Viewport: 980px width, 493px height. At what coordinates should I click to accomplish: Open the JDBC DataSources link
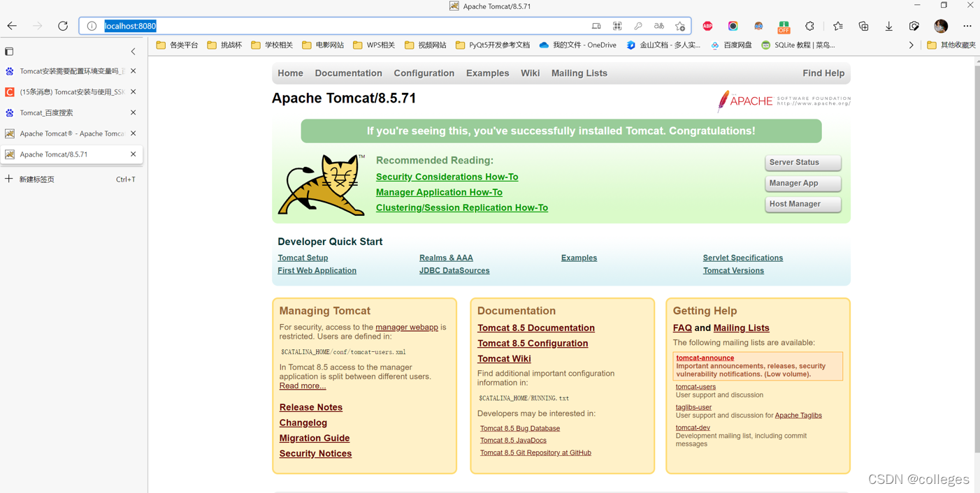click(x=454, y=270)
